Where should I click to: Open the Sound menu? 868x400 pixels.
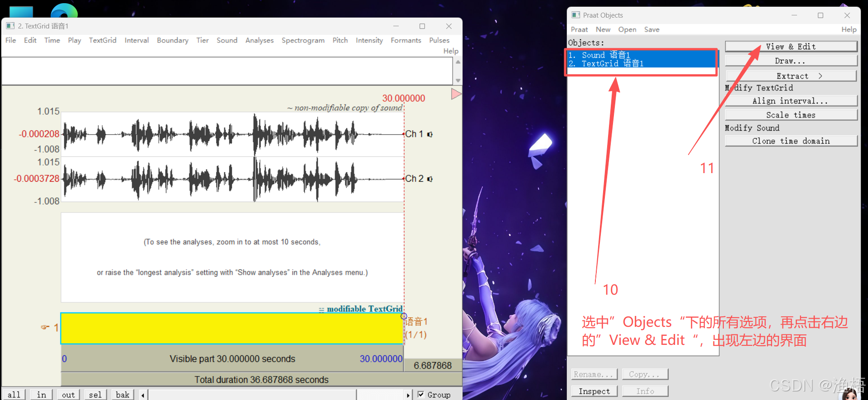tap(227, 40)
